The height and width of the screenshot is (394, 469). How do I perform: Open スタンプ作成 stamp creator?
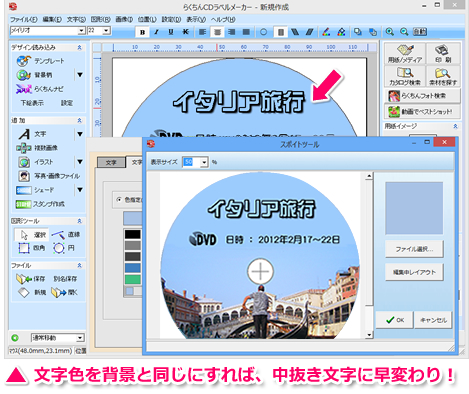click(40, 204)
